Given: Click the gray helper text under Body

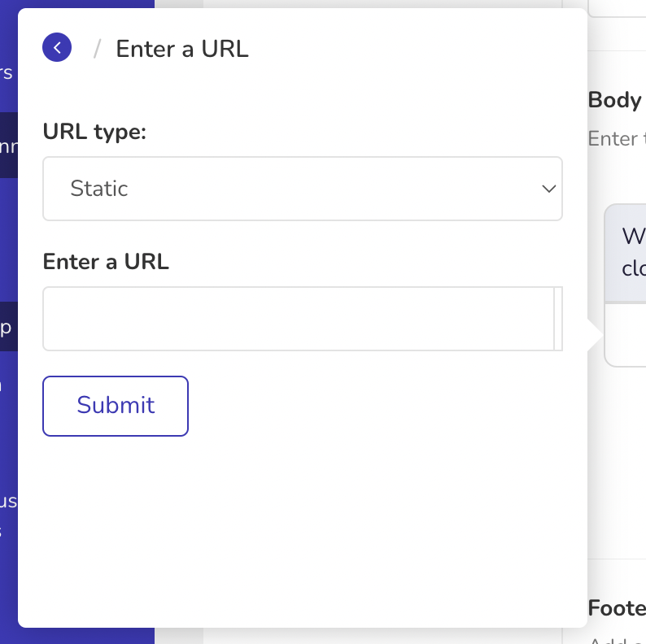Looking at the screenshot, I should (x=617, y=139).
